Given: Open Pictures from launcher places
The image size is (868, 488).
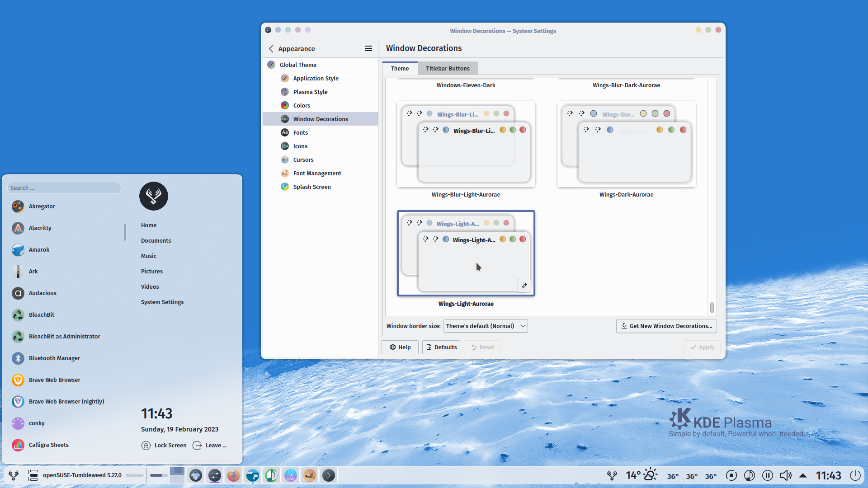Looking at the screenshot, I should (152, 271).
